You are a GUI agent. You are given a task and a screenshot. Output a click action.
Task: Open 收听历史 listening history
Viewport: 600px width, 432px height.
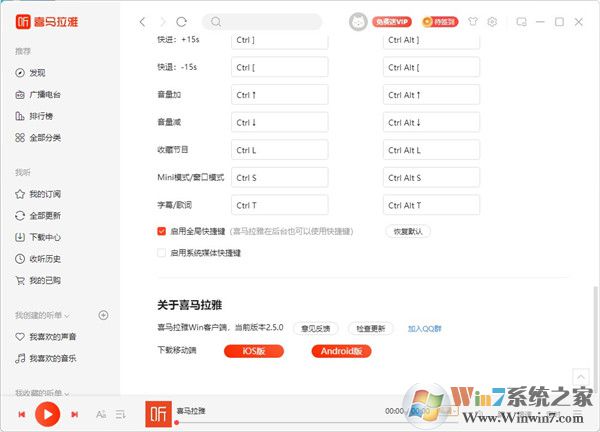(x=38, y=259)
